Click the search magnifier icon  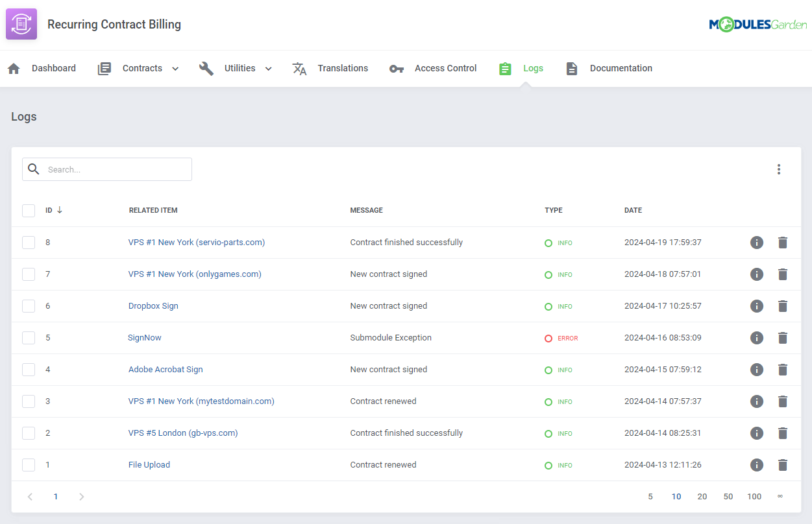[x=34, y=169]
